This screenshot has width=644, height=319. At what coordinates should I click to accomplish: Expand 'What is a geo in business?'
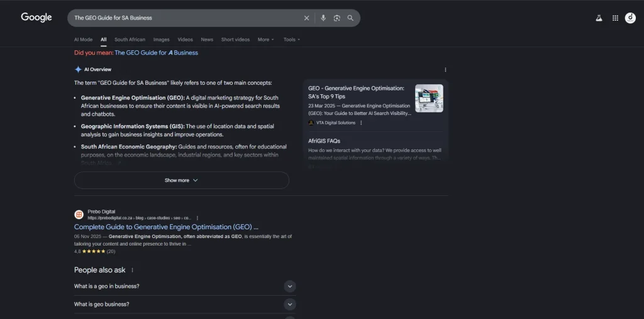185,286
